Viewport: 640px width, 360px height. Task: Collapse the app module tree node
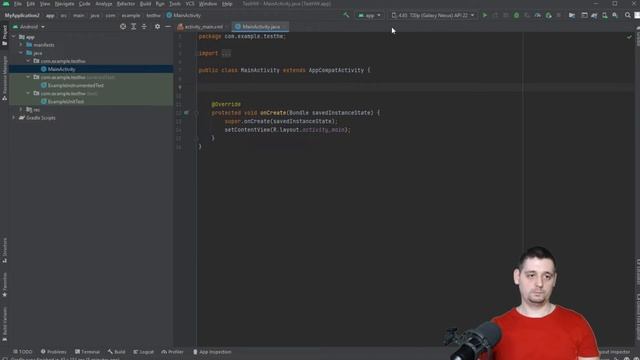click(x=14, y=37)
